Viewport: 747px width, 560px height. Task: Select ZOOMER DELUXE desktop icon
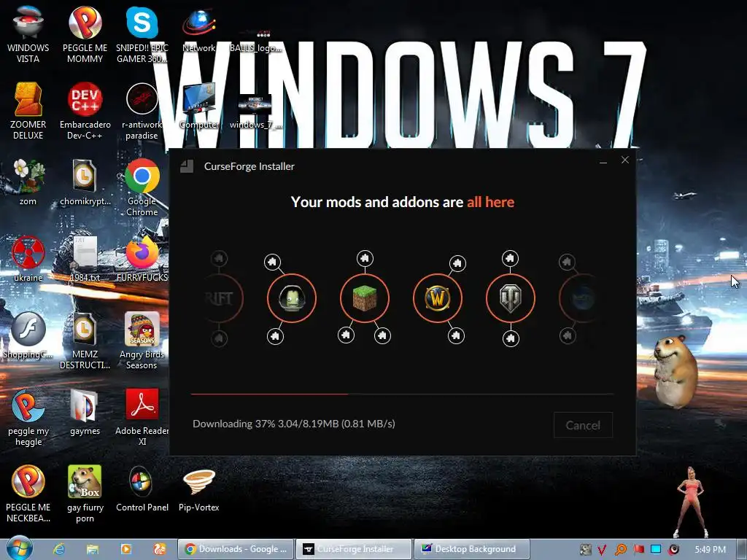tap(28, 111)
